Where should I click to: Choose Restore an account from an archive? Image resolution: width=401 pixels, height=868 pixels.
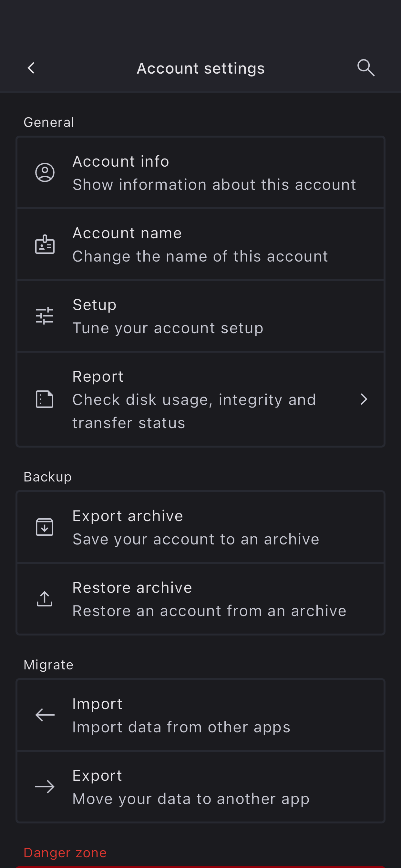pyautogui.click(x=209, y=611)
